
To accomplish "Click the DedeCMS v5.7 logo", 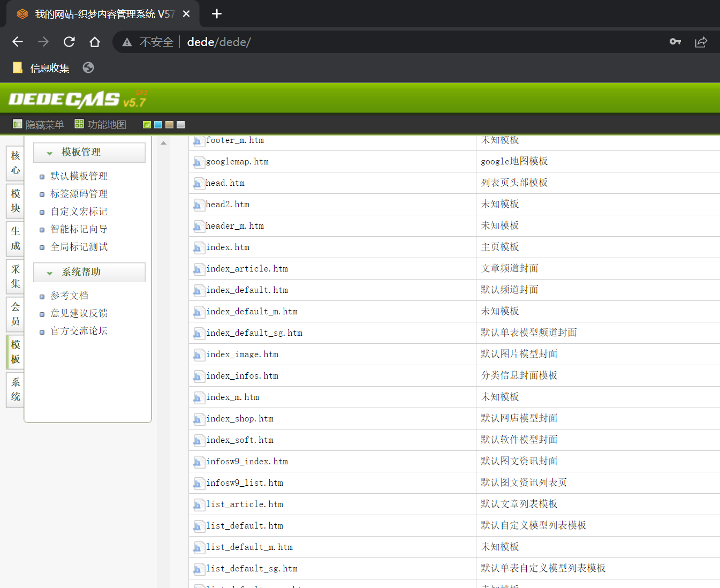I will (x=78, y=100).
